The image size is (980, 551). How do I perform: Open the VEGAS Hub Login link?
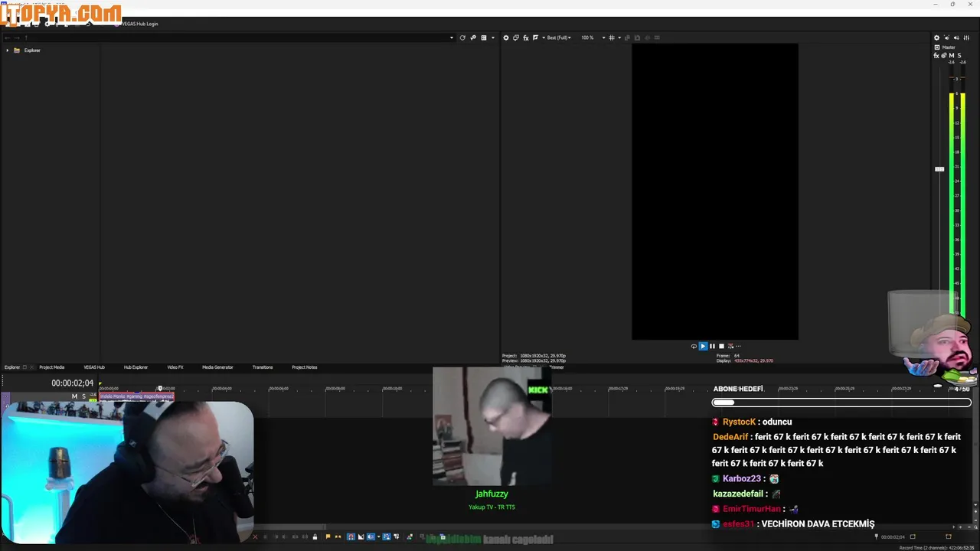[x=139, y=24]
